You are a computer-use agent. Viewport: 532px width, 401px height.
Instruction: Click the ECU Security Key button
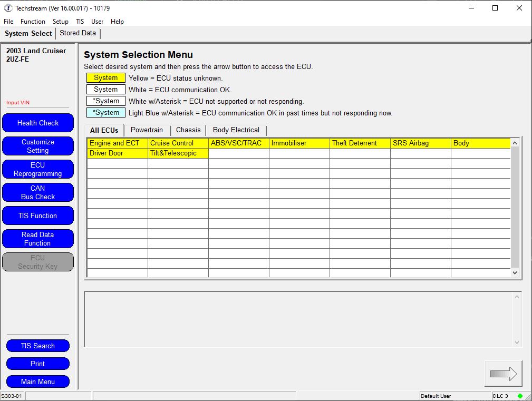coord(38,262)
